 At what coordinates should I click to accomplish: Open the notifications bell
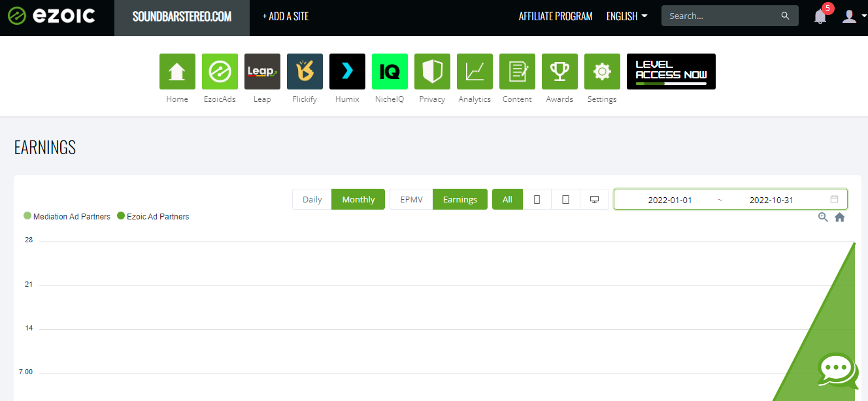[820, 16]
